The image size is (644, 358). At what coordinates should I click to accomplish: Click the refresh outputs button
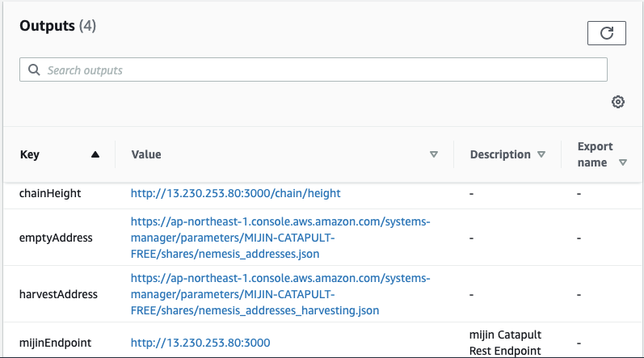pos(606,33)
